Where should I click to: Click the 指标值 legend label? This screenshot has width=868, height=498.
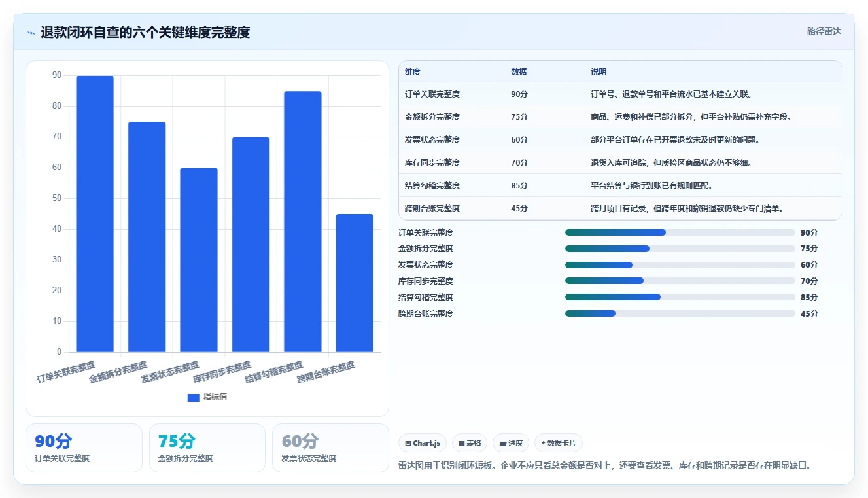click(x=215, y=397)
